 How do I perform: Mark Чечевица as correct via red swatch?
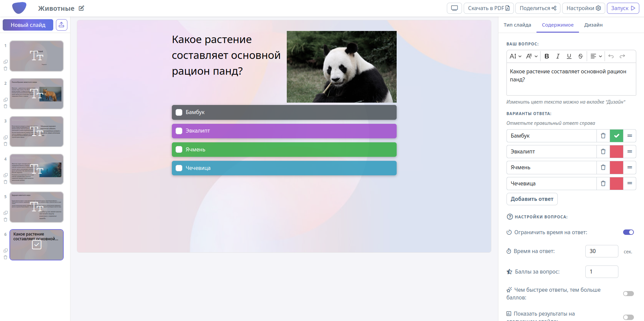point(616,183)
